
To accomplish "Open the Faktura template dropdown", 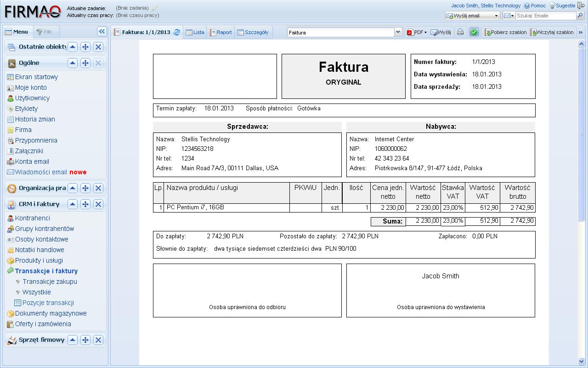I will 398,32.
